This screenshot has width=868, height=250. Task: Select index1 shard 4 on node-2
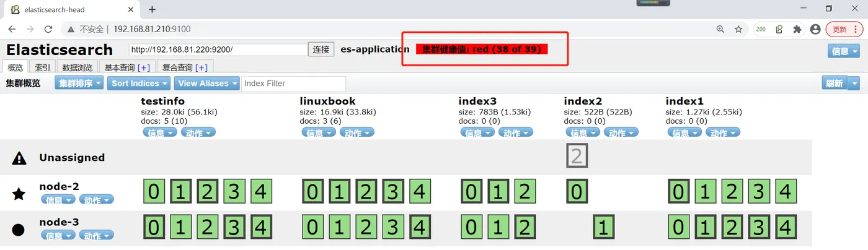coord(785,192)
